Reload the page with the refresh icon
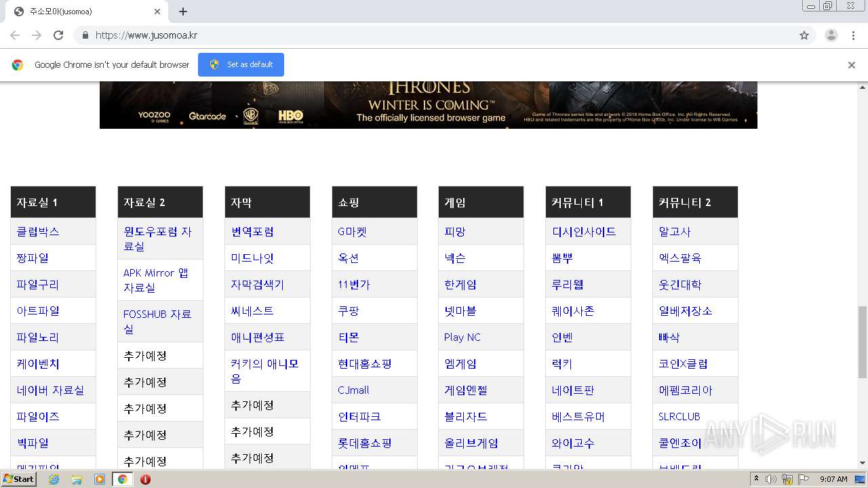 tap(58, 35)
